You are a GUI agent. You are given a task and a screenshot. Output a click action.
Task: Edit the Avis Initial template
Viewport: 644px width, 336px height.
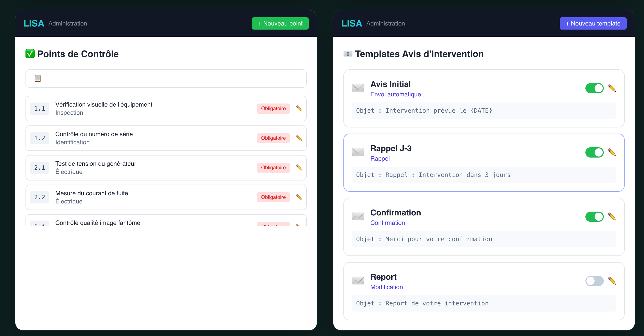tap(612, 88)
